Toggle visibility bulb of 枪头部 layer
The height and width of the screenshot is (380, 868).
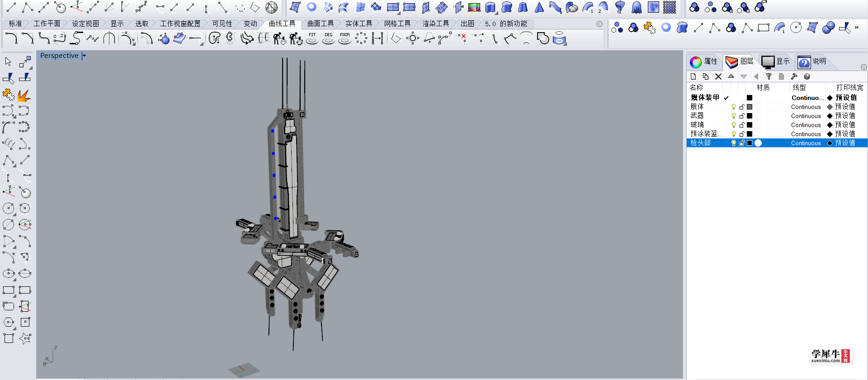click(x=734, y=143)
